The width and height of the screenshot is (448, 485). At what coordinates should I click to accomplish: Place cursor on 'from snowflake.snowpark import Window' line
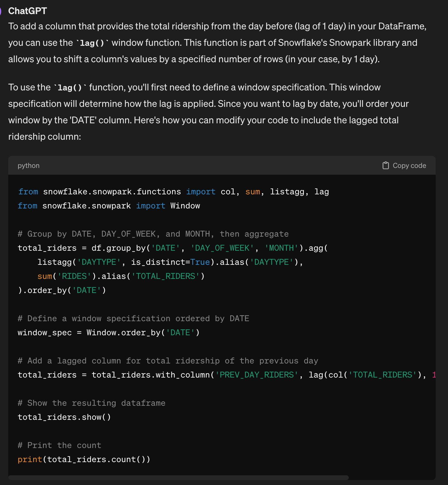(109, 206)
